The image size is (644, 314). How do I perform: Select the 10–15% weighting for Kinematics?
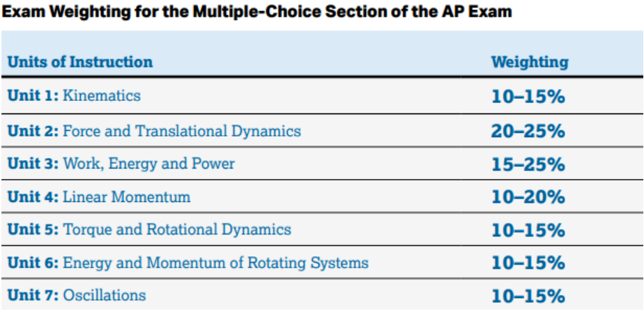pyautogui.click(x=528, y=97)
